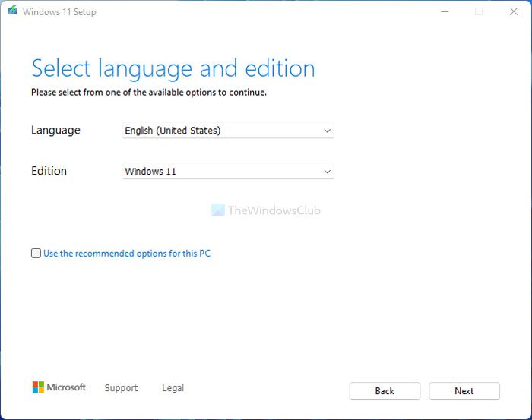Screen dimensions: 532x420
Task: Click the 'Windows 11 Setup' window title text
Action: pyautogui.click(x=59, y=12)
